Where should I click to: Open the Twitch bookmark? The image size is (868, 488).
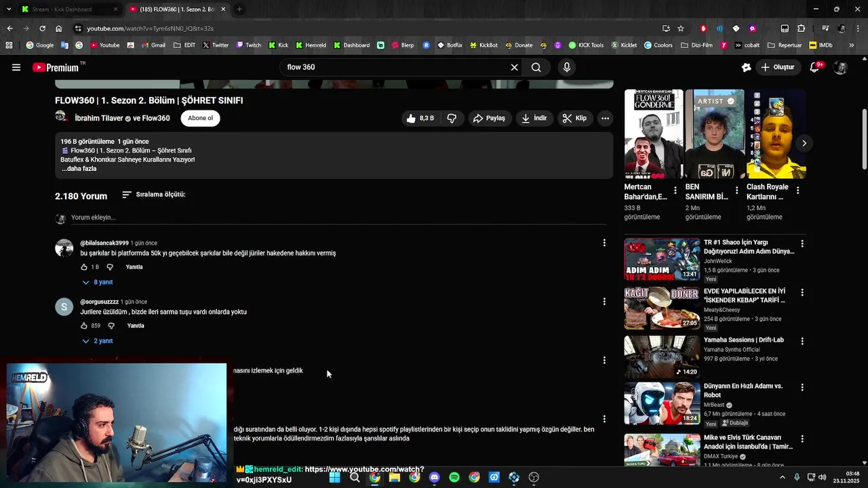pos(248,45)
